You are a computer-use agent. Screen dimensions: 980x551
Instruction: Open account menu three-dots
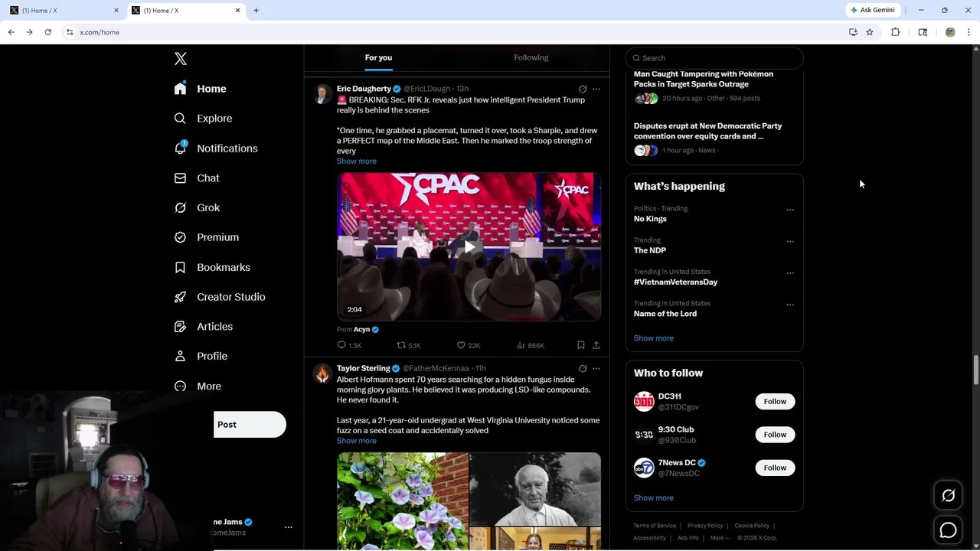point(289,527)
